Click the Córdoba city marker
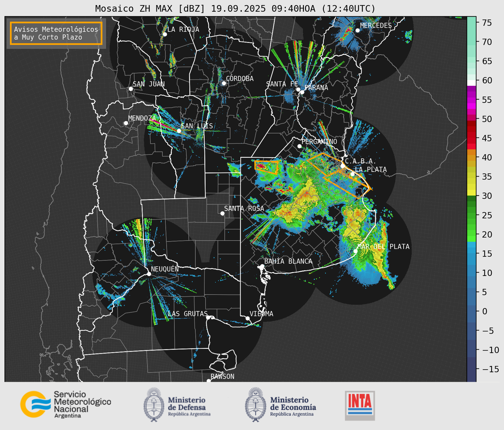 pos(224,83)
